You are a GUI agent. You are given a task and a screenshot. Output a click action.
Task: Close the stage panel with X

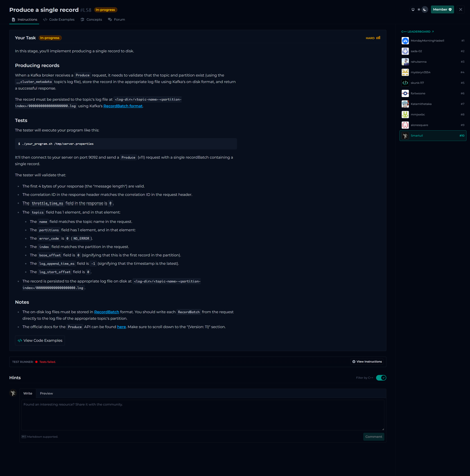(x=460, y=10)
